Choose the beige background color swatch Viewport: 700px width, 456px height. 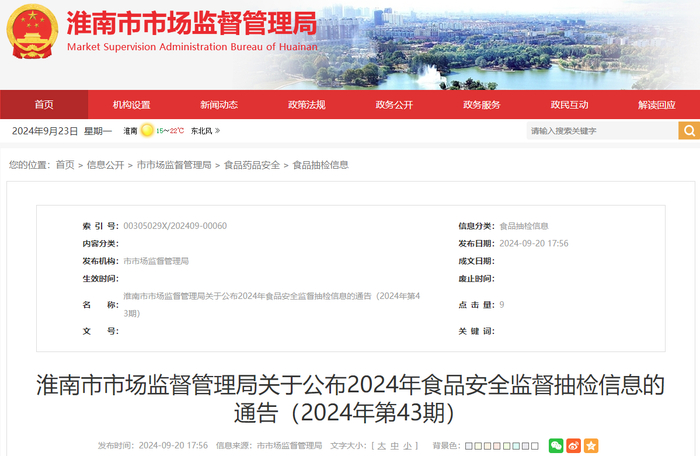coord(488,446)
